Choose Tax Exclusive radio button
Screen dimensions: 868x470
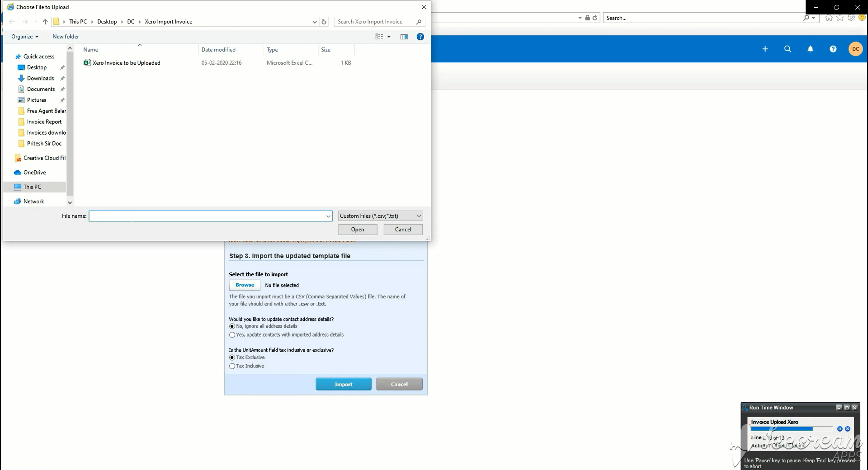coord(232,357)
